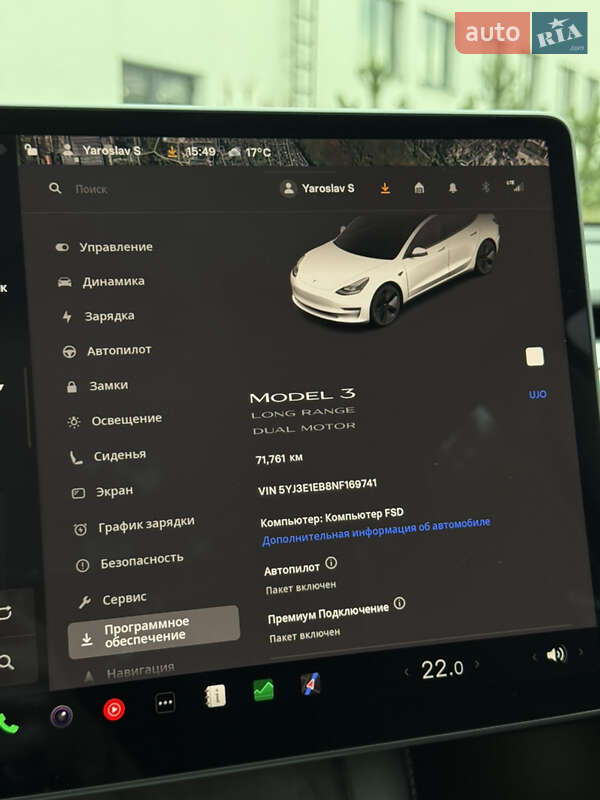Open the Освещение settings
The image size is (600, 800).
click(115, 420)
